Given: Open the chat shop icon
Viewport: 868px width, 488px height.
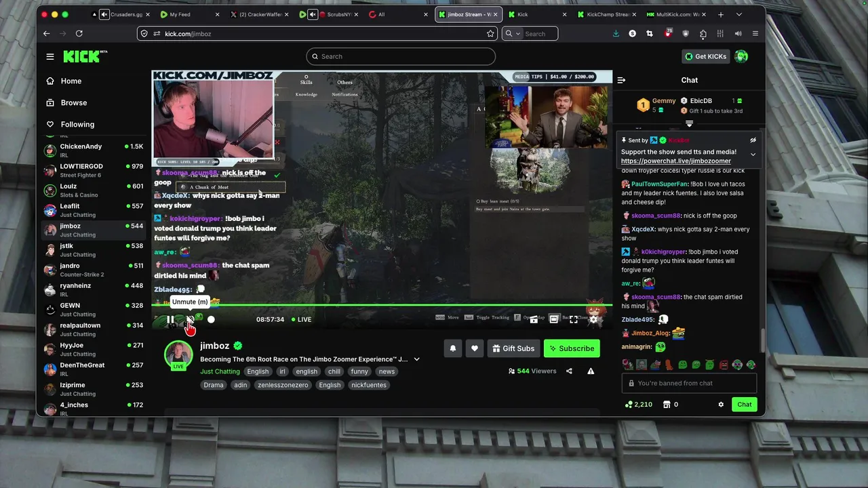Looking at the screenshot, I should (x=667, y=405).
